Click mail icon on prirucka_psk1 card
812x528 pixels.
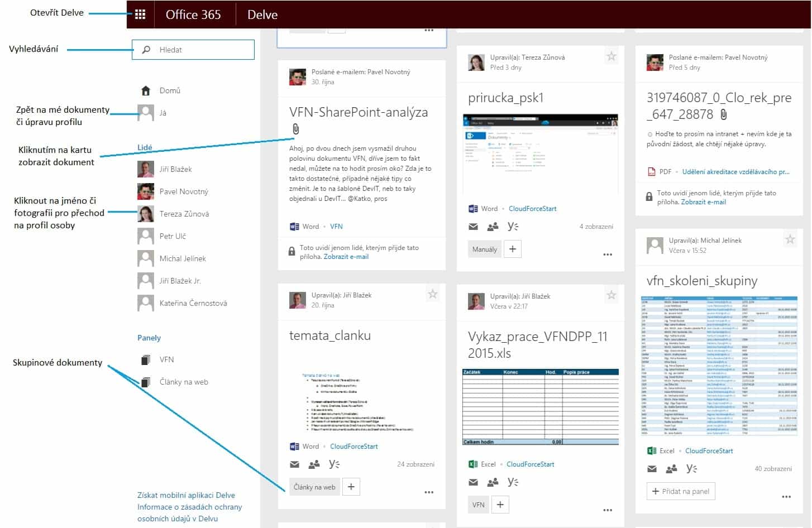click(474, 227)
